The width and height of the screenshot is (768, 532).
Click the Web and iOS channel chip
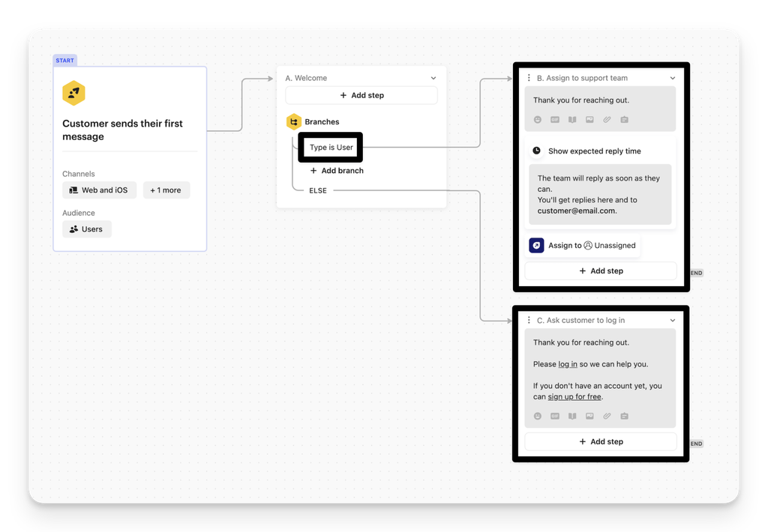(x=99, y=190)
